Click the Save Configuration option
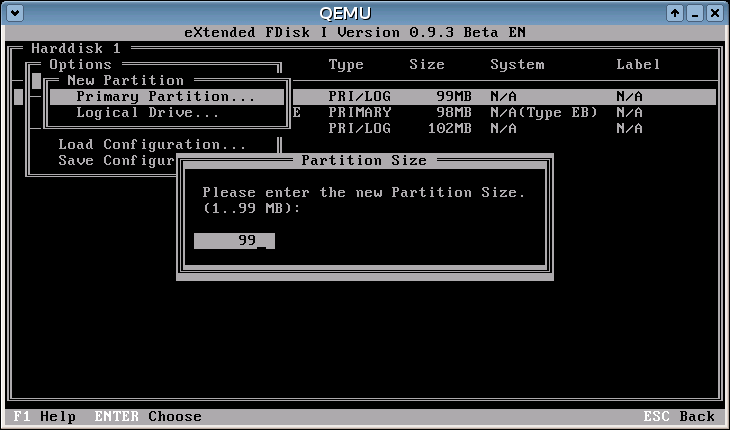730x430 pixels. (117, 161)
